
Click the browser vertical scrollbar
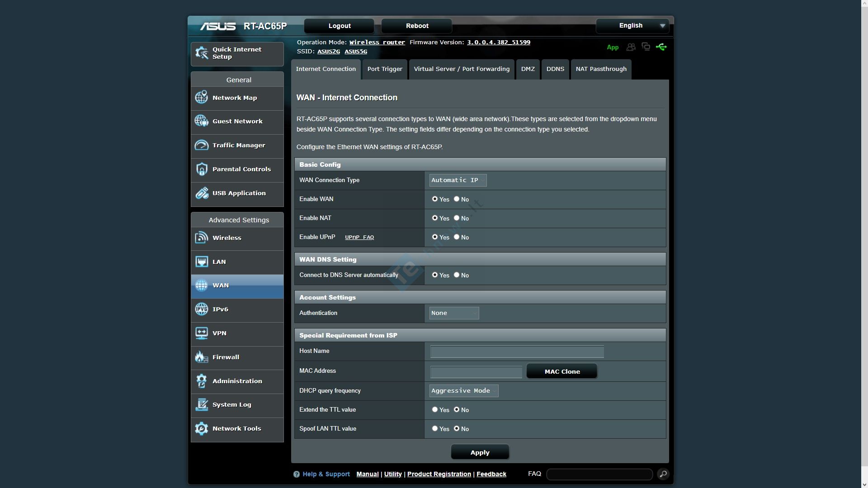pyautogui.click(x=864, y=244)
